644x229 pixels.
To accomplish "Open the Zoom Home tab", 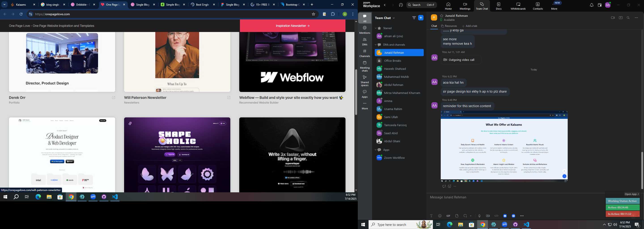I will pyautogui.click(x=448, y=6).
